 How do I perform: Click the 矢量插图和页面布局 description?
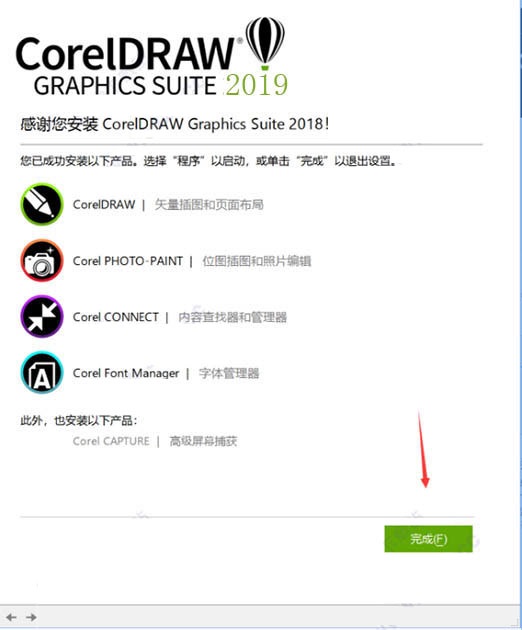click(209, 205)
